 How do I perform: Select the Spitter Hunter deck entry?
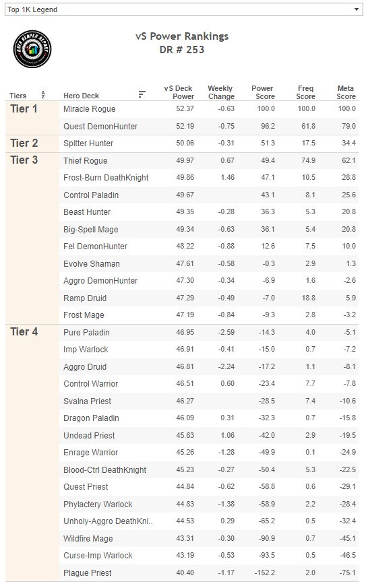(x=88, y=143)
